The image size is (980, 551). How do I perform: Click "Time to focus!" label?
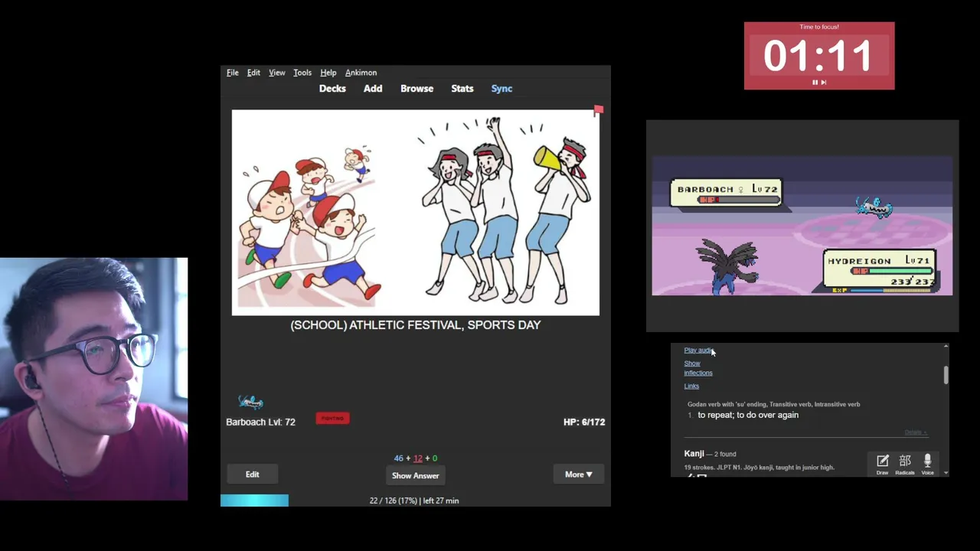pos(819,27)
